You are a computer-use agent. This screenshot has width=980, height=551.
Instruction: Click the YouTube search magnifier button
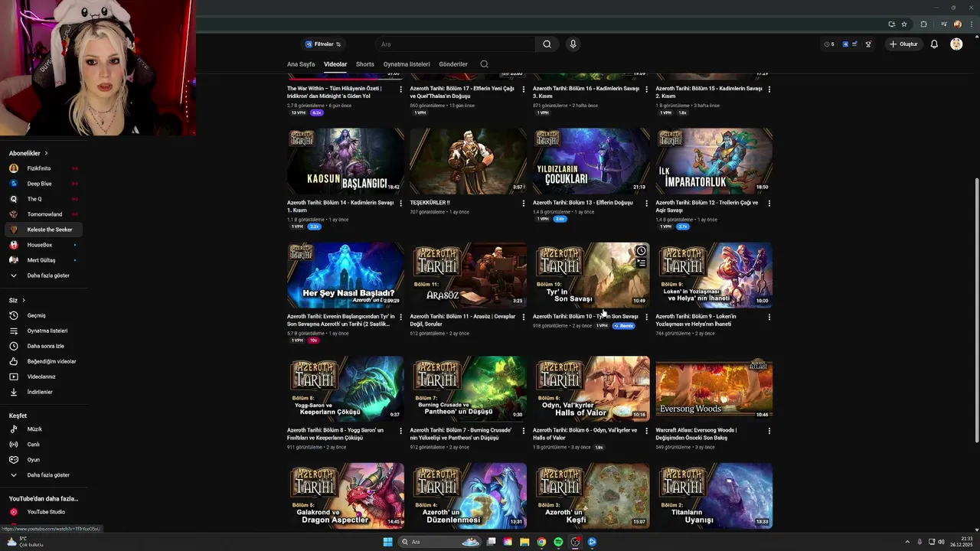tap(547, 44)
